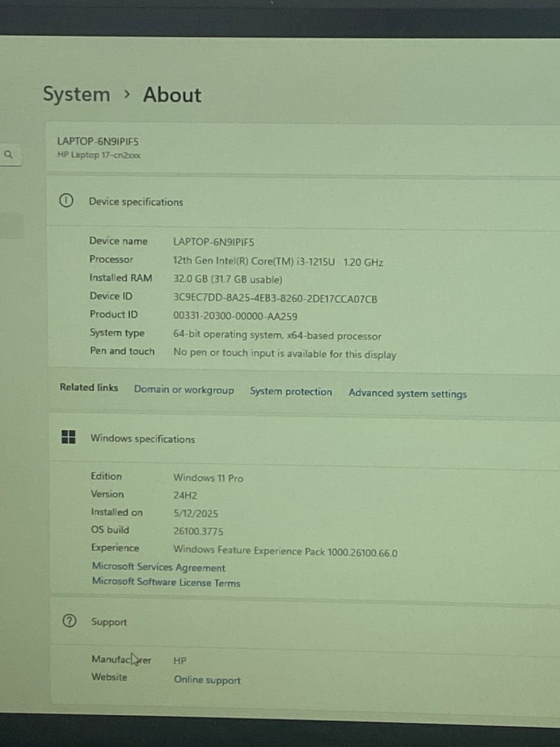Click the Windows logo icon beside Windows specifications
This screenshot has height=747, width=560.
tap(69, 437)
